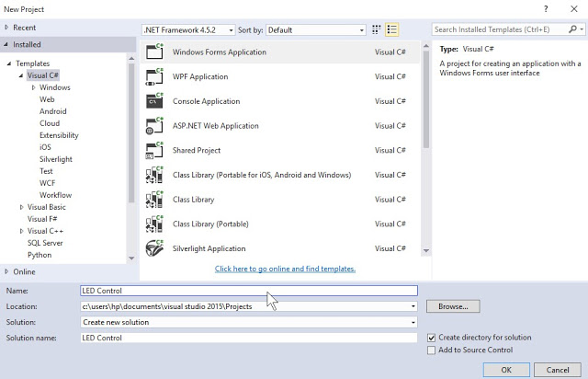
Task: Click the Cancel button
Action: pyautogui.click(x=558, y=370)
